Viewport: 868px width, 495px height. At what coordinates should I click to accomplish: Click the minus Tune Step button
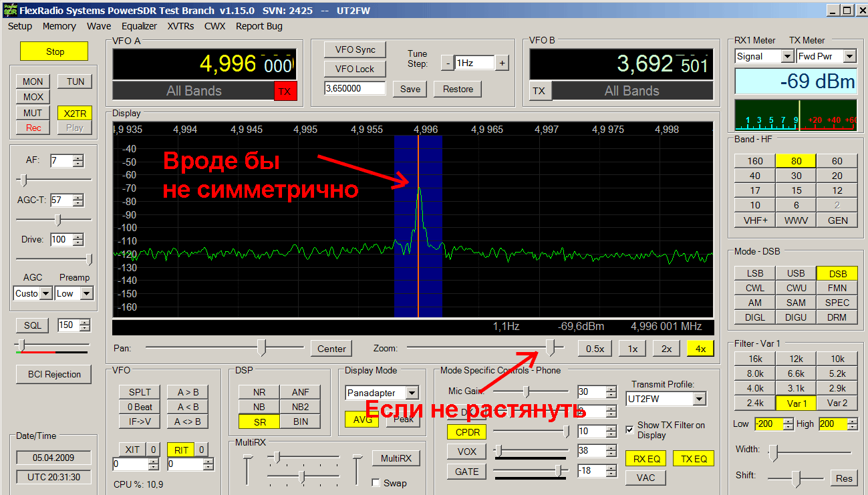pos(447,63)
